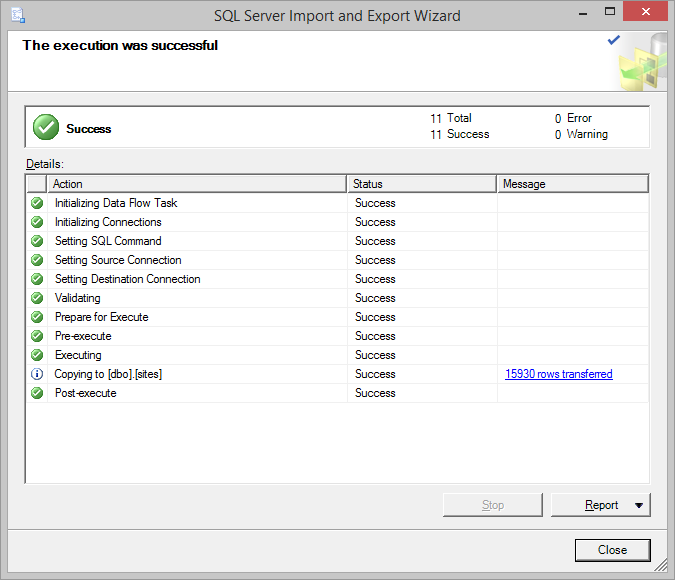This screenshot has width=675, height=580.
Task: Open the 15930 rows transferred link
Action: [559, 374]
